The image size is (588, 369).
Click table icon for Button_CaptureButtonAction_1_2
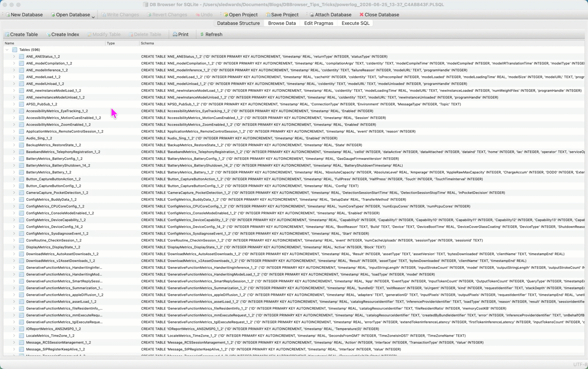pyautogui.click(x=21, y=179)
